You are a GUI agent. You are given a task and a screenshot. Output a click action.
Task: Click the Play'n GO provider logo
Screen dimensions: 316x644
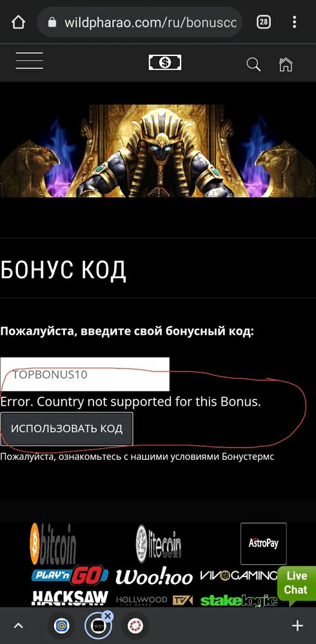[x=70, y=576]
